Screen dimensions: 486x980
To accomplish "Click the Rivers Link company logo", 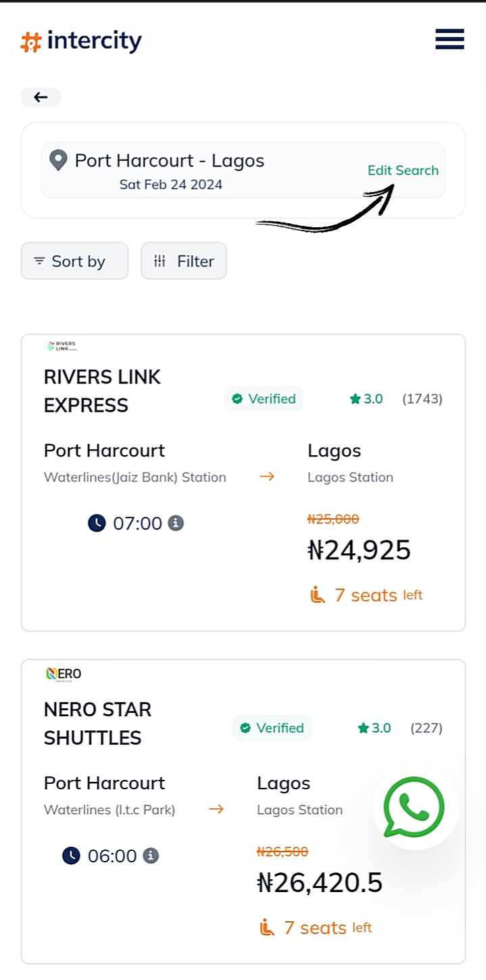I will [x=62, y=346].
